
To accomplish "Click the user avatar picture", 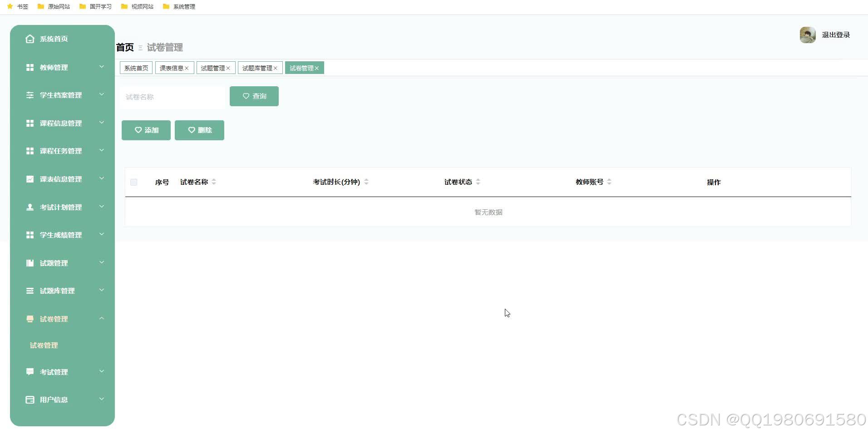I will pos(808,35).
